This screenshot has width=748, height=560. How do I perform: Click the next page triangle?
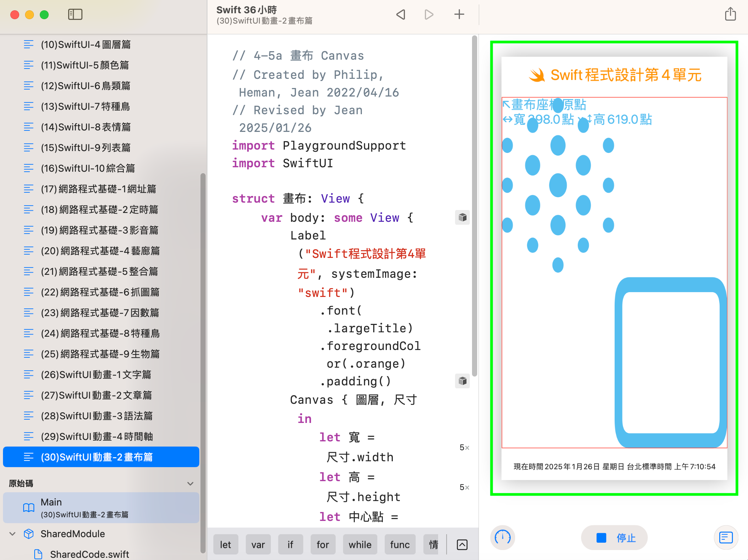click(x=429, y=15)
